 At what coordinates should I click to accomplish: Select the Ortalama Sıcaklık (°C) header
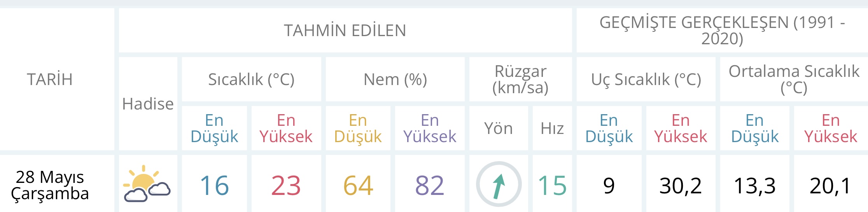794,79
